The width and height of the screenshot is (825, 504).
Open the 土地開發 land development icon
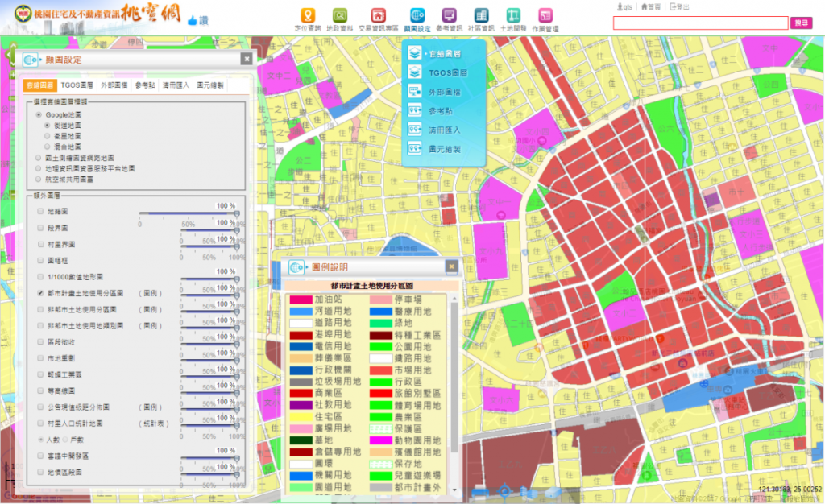[513, 16]
